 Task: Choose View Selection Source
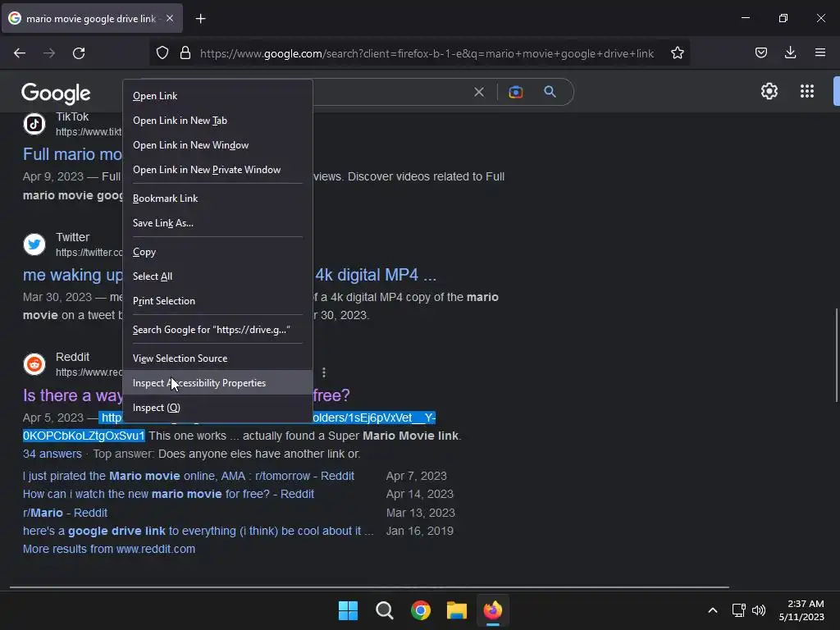tap(217, 358)
